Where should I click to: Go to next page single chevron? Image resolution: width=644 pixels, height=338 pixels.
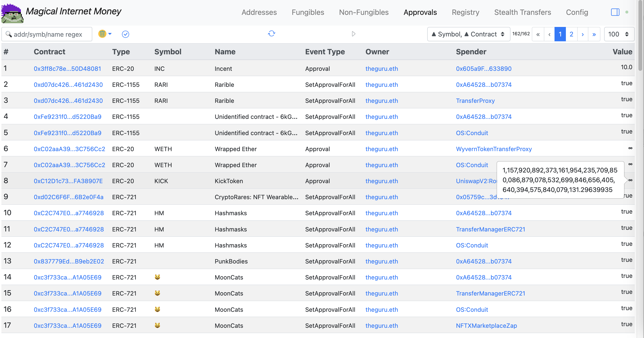click(583, 34)
